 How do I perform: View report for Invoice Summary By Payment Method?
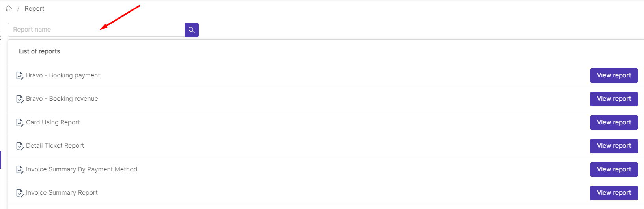point(614,169)
